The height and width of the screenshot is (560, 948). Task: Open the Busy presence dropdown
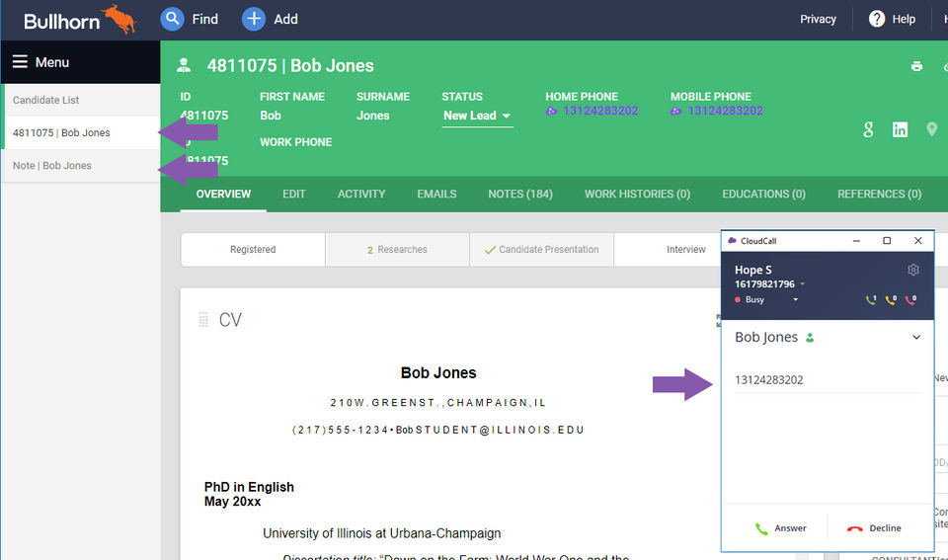tap(795, 299)
